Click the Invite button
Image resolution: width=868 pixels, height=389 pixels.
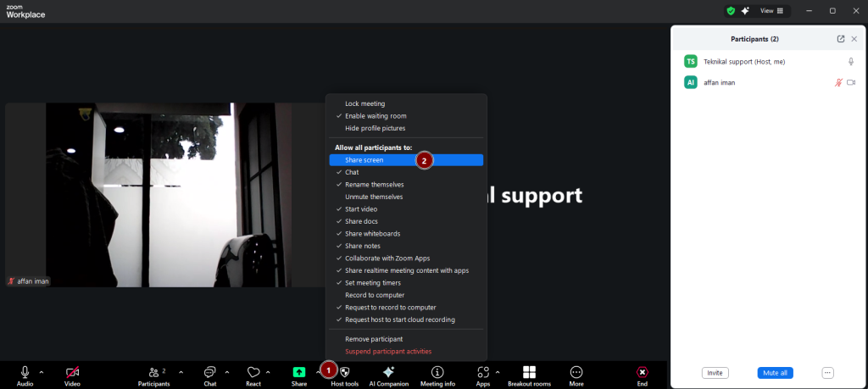(x=715, y=373)
